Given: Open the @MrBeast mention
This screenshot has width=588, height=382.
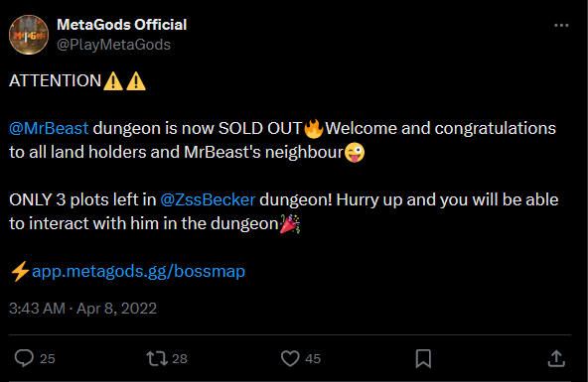Looking at the screenshot, I should (x=49, y=128).
